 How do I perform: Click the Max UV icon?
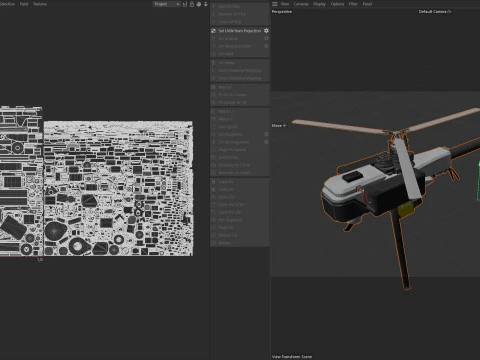tap(214, 87)
